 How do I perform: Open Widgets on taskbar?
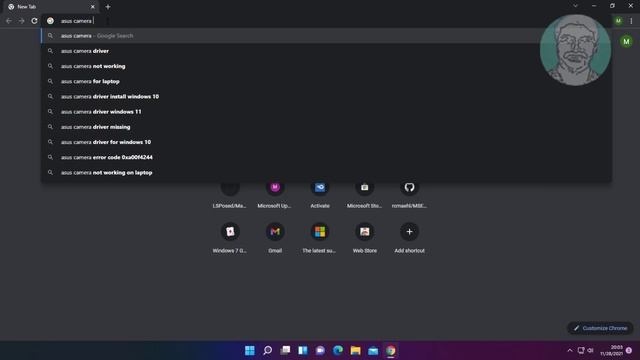click(303, 350)
